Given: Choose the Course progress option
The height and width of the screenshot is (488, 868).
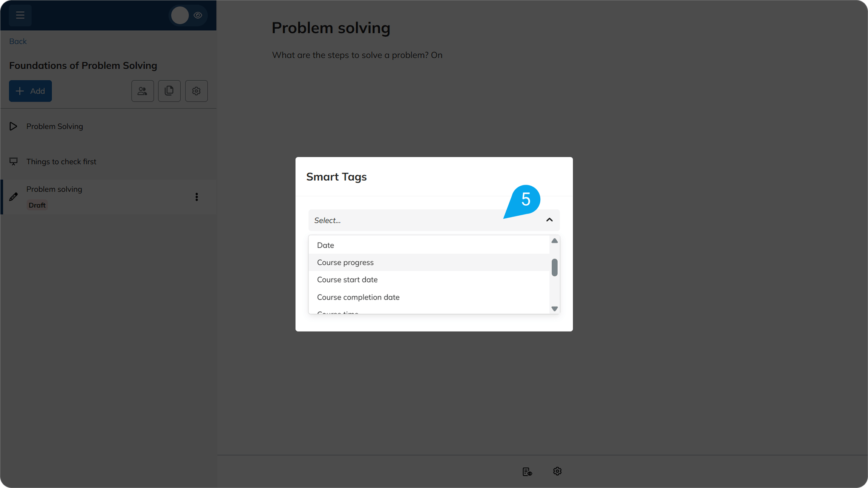Looking at the screenshot, I should 345,262.
